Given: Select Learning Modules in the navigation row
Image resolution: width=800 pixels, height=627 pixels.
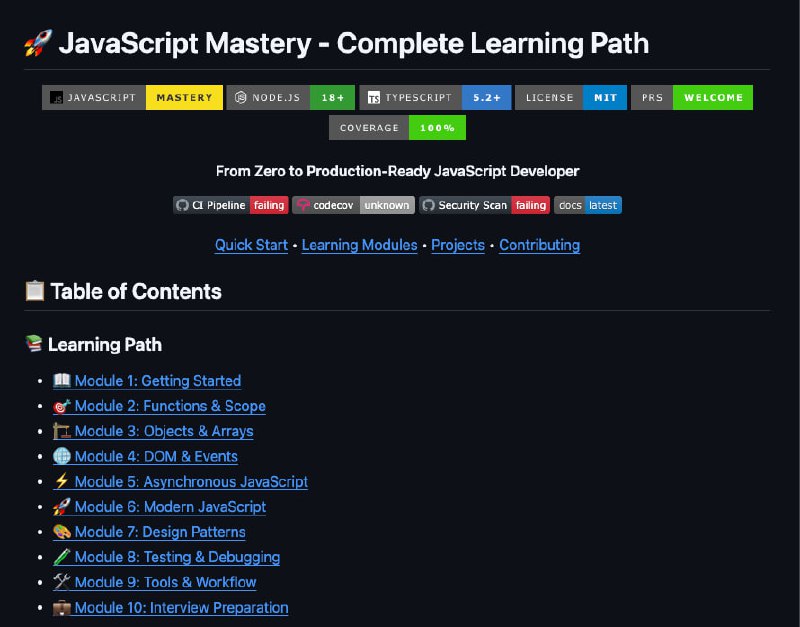Looking at the screenshot, I should [359, 245].
